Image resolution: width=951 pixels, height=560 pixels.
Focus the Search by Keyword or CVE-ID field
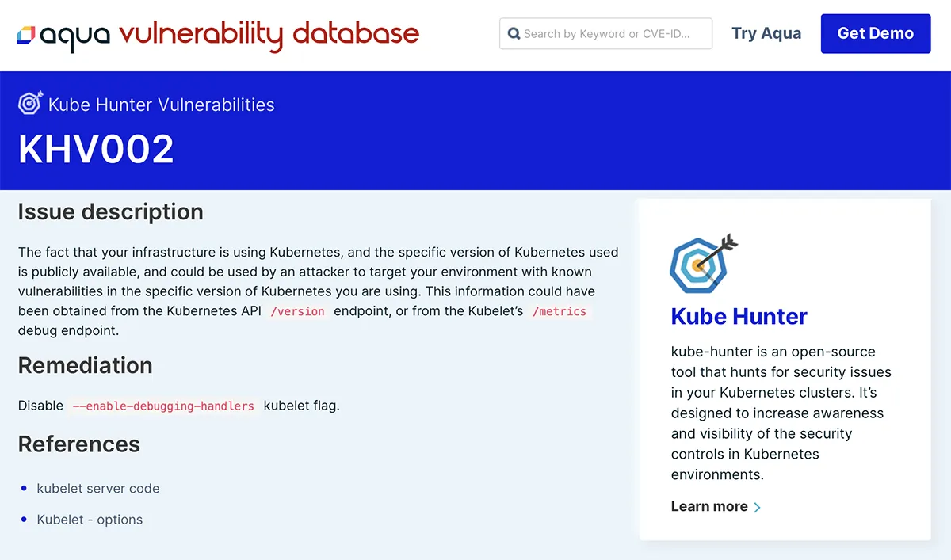point(605,34)
